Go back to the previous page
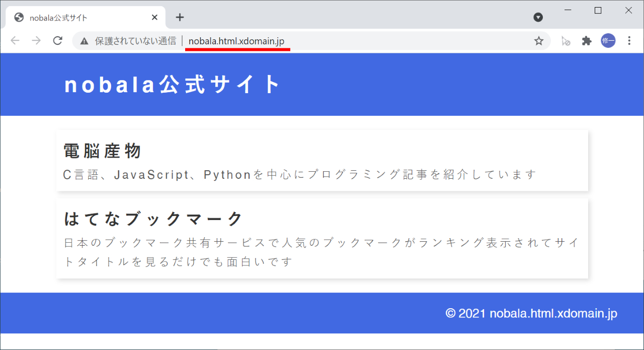Viewport: 644px width, 350px height. [15, 41]
